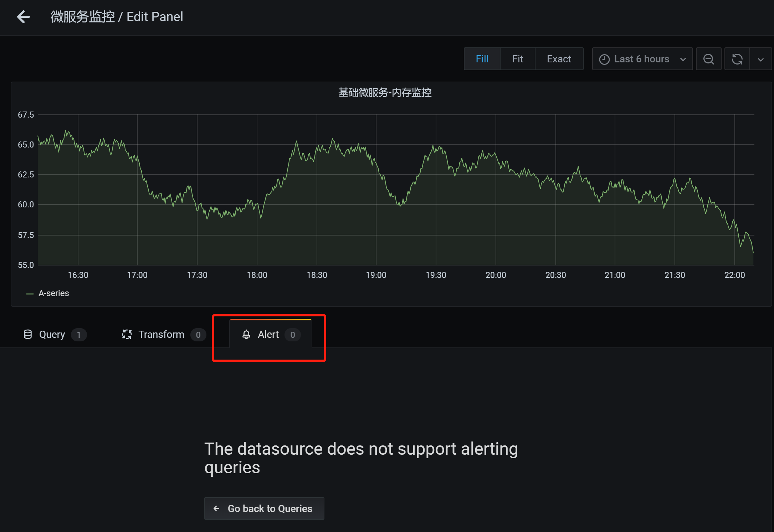
Task: Select the Fit display mode
Action: 518,59
